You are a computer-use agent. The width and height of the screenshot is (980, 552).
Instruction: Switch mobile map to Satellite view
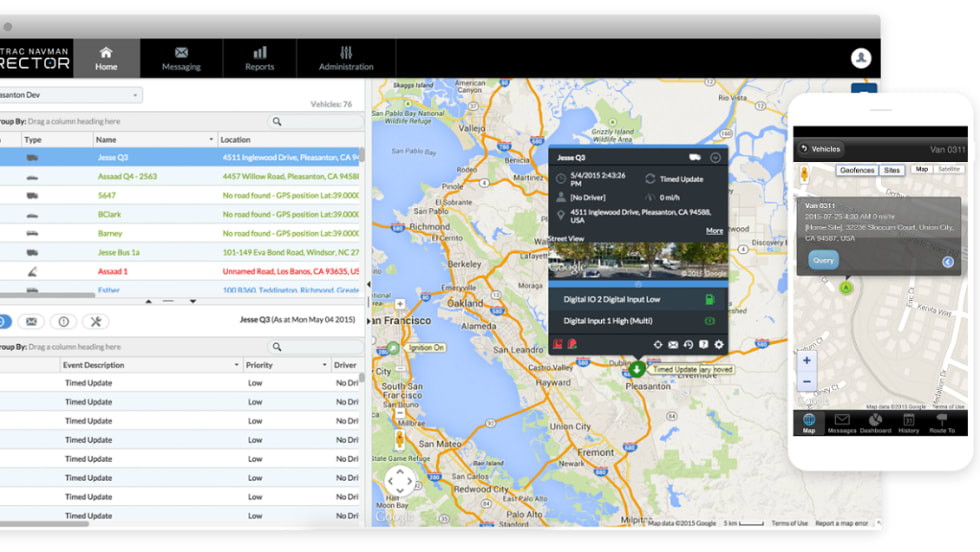click(x=949, y=170)
